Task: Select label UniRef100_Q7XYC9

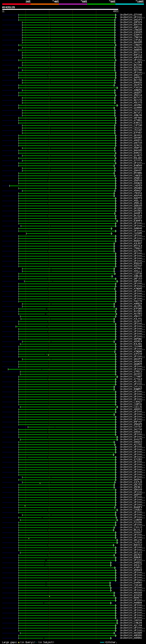Action: pos(131,161)
